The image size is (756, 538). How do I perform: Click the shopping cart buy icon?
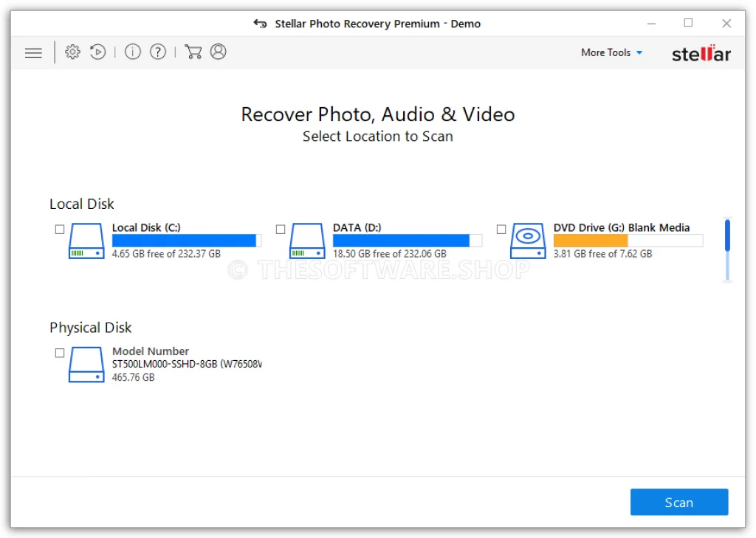tap(193, 52)
